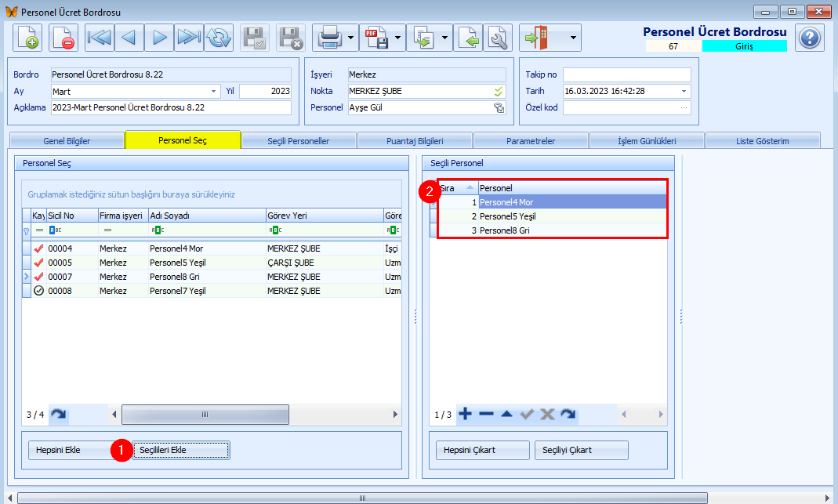Image resolution: width=838 pixels, height=504 pixels.
Task: Toggle the red checkmark for sicil 00004
Action: (38, 248)
